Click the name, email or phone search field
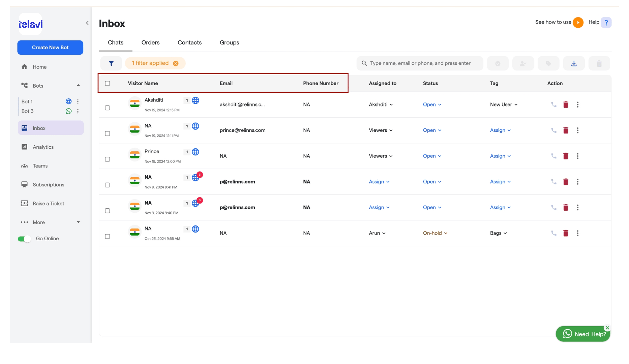 point(420,63)
